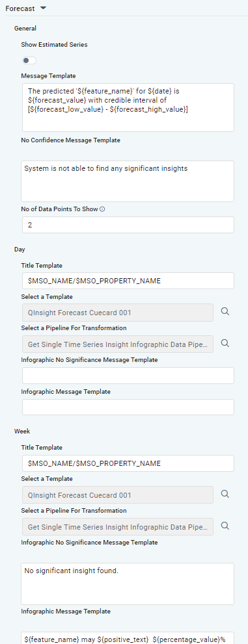Image resolution: width=248 pixels, height=644 pixels.
Task: Click the Week Title Template field
Action: 128,463
